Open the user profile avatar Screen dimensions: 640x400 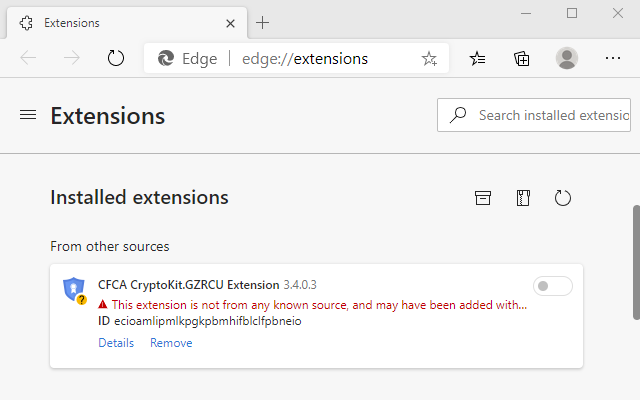(x=567, y=58)
